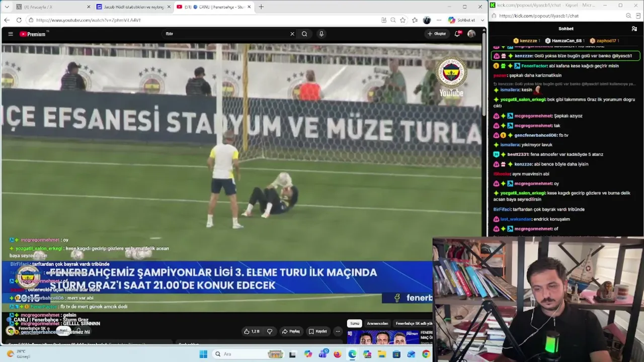Open Microsoft Edge from the taskbar
The image size is (644, 362).
click(x=352, y=354)
